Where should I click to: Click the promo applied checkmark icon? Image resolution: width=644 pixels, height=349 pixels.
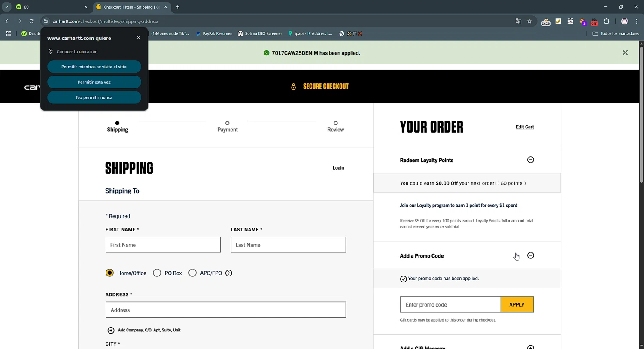[x=403, y=279]
